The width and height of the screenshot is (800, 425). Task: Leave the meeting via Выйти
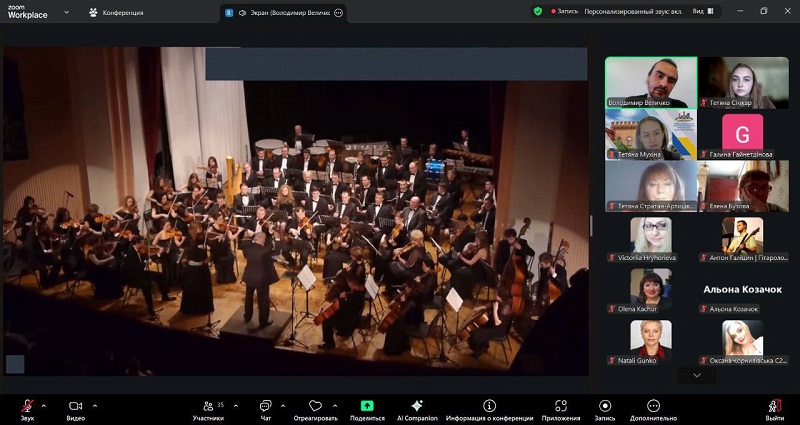[774, 406]
